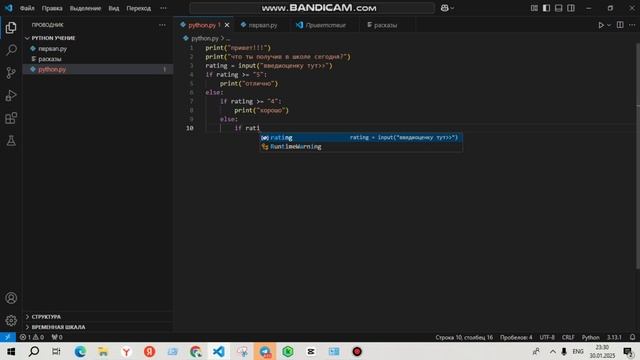Open the Вид menu

click(x=114, y=8)
